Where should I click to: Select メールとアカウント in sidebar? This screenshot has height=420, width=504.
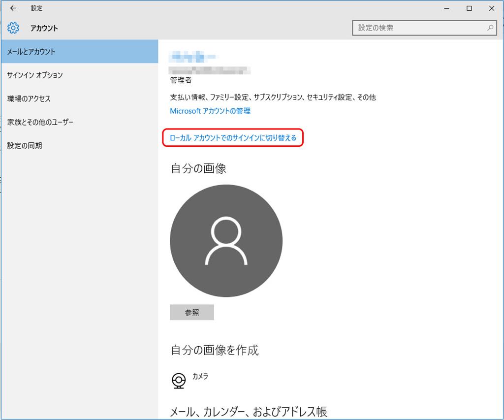coord(80,52)
